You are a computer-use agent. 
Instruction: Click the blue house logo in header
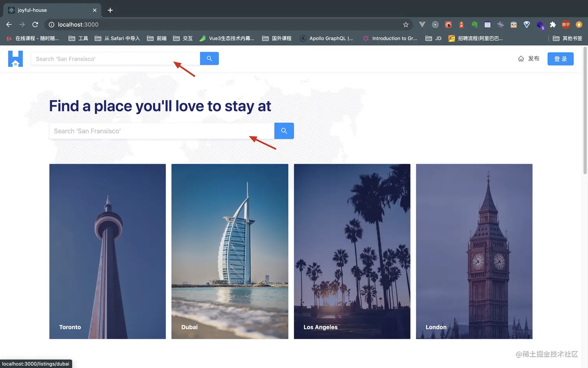(x=16, y=59)
